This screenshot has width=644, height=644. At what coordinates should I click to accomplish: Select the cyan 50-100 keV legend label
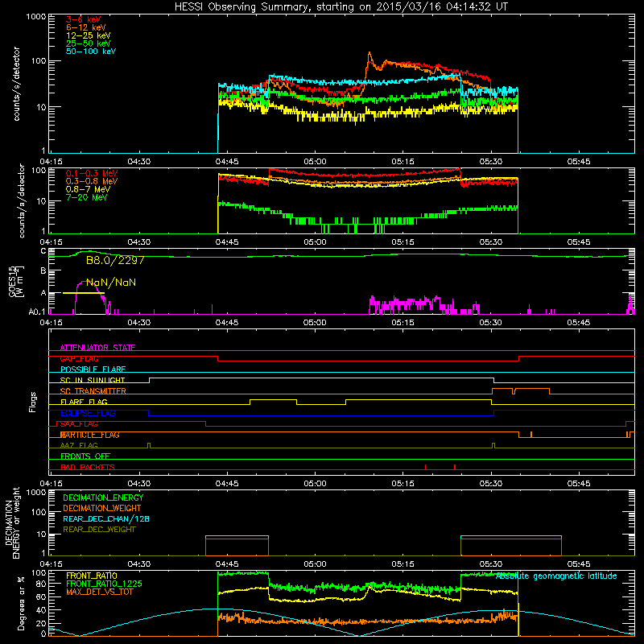click(x=91, y=52)
